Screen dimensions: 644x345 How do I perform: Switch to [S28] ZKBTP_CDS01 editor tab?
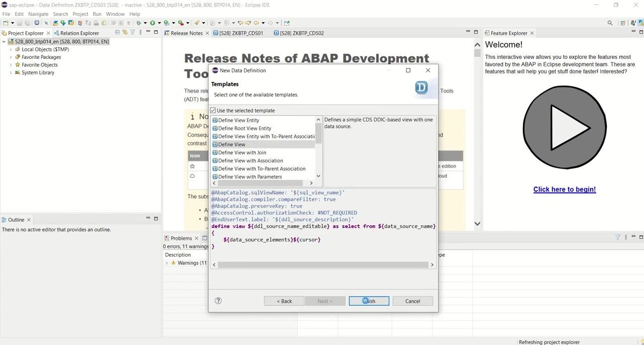click(238, 33)
